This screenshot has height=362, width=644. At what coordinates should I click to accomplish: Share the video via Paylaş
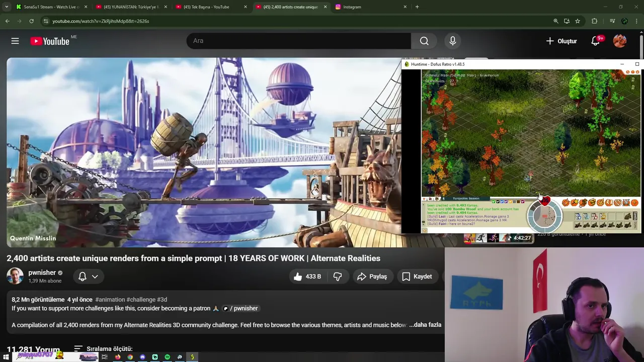(x=372, y=277)
